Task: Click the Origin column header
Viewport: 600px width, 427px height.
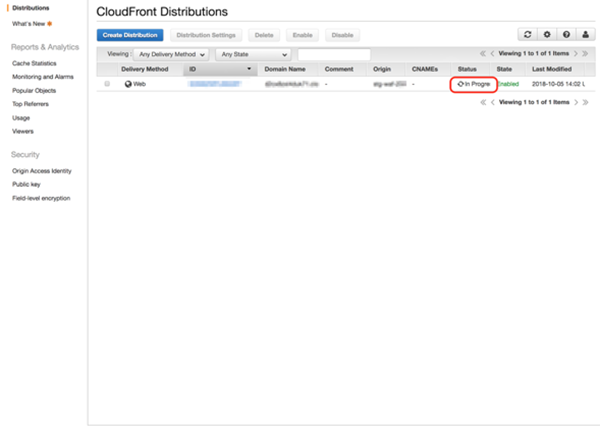Action: pyautogui.click(x=382, y=69)
